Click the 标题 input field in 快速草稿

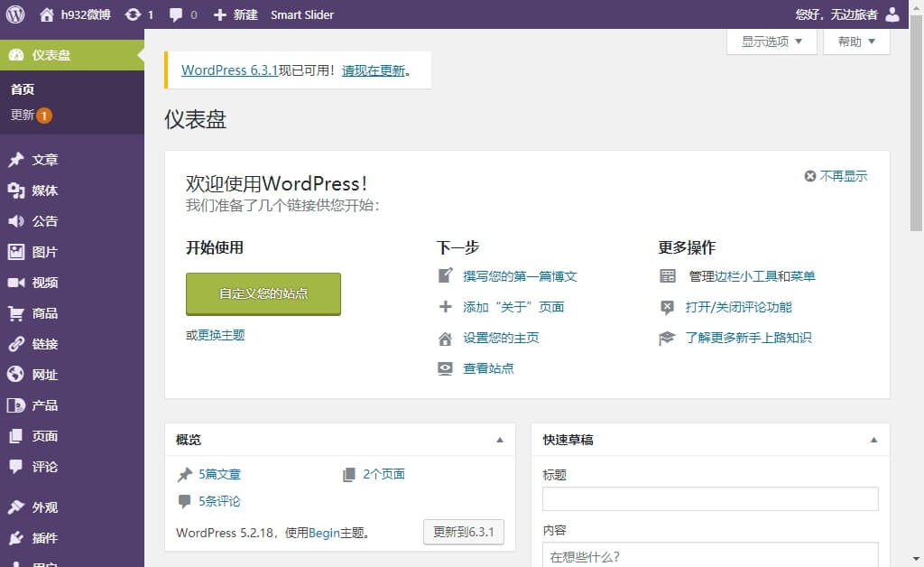[710, 498]
